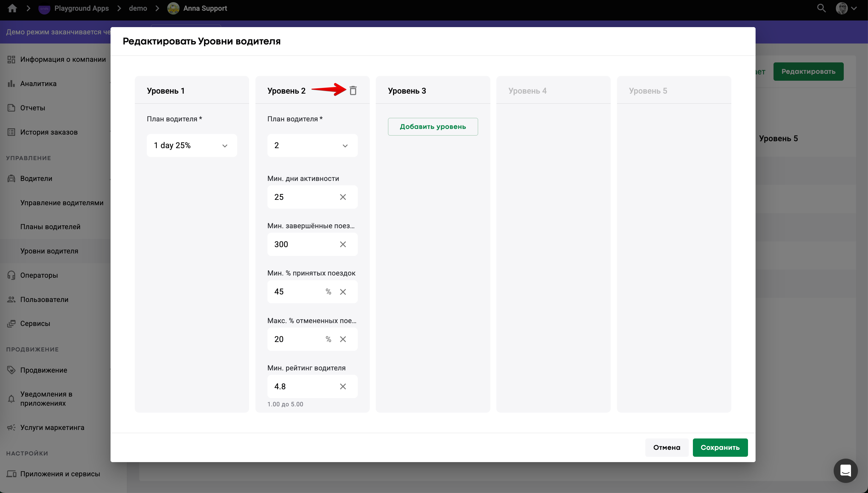
Task: Delete Level 2 using trash icon
Action: click(x=353, y=90)
